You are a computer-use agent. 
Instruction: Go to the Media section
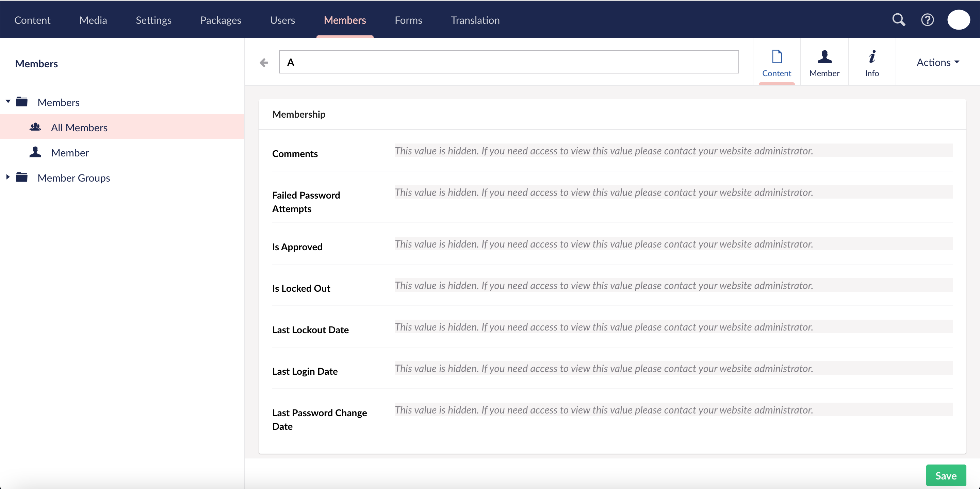point(93,20)
